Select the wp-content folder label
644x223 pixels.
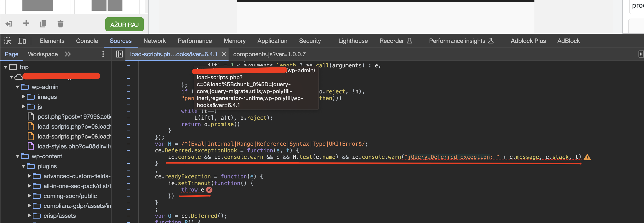(x=47, y=156)
